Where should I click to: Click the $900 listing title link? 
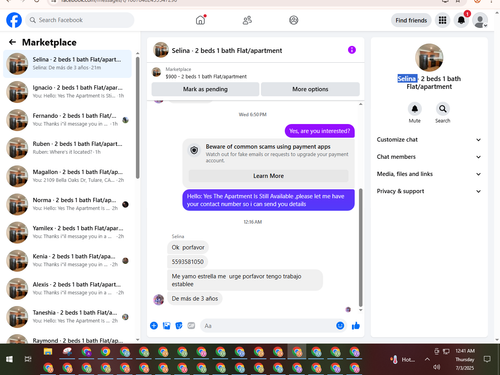pyautogui.click(x=206, y=77)
